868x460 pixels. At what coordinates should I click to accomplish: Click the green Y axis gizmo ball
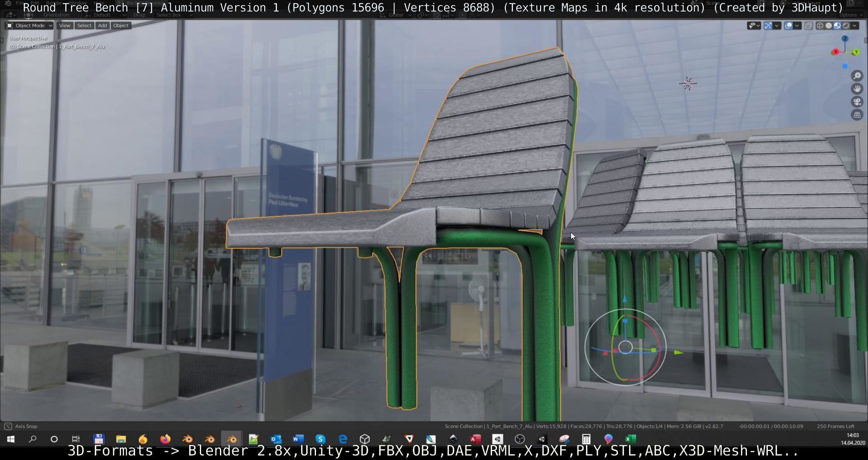(857, 52)
